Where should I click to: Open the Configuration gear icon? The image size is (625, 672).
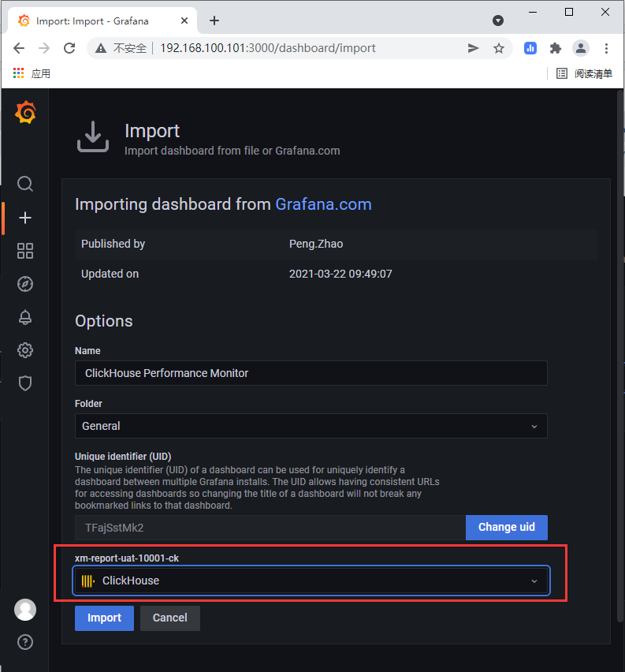(x=25, y=350)
